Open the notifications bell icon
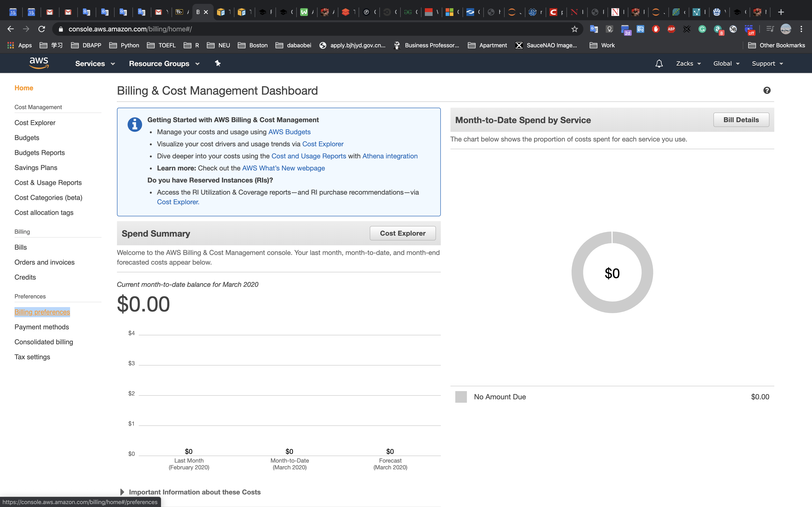 pyautogui.click(x=659, y=64)
